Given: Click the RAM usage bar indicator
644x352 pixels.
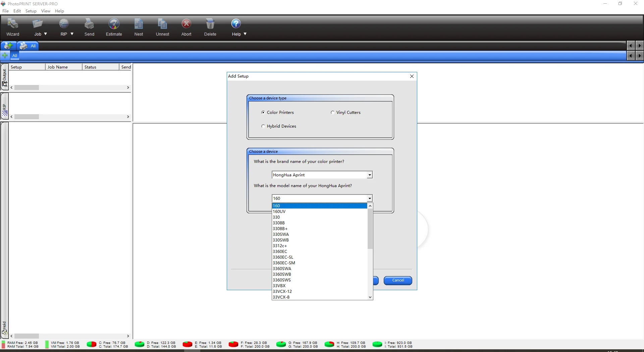Looking at the screenshot, I should pyautogui.click(x=3, y=345).
